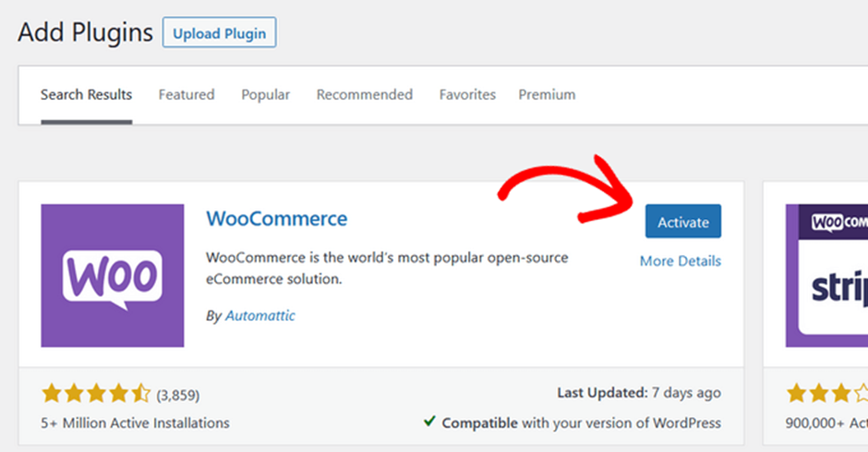
Task: Switch to the Featured tab
Action: tap(186, 94)
